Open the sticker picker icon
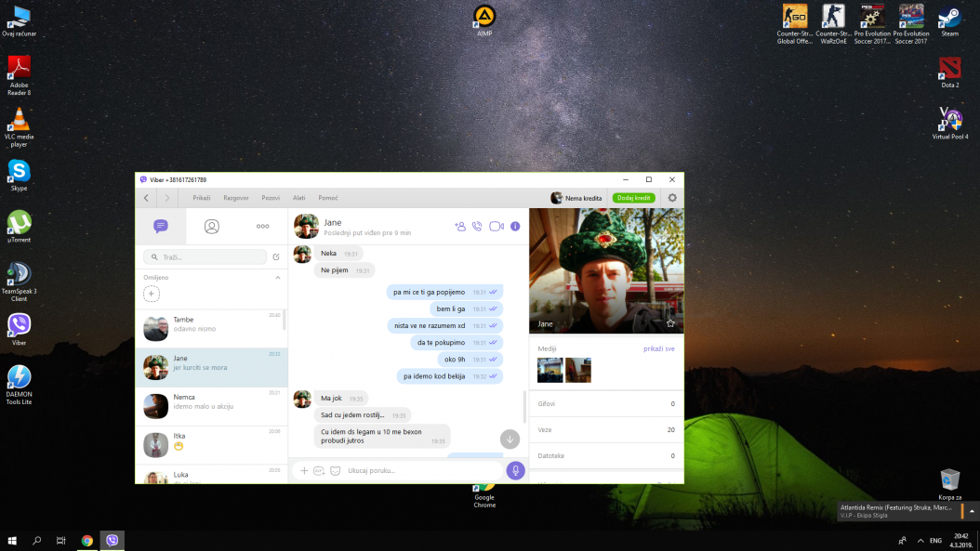Screen dimensions: 980x551 [x=335, y=470]
